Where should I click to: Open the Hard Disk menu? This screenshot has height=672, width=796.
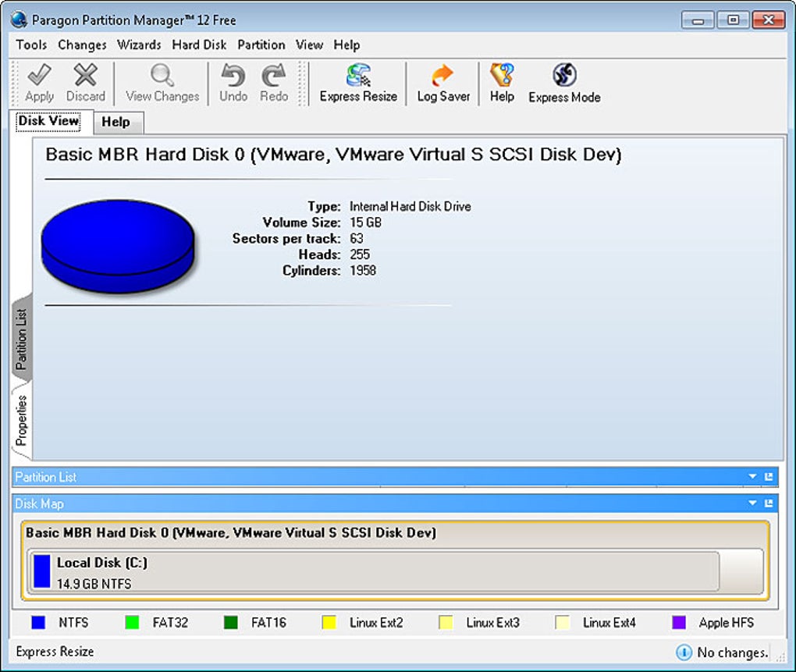(199, 44)
